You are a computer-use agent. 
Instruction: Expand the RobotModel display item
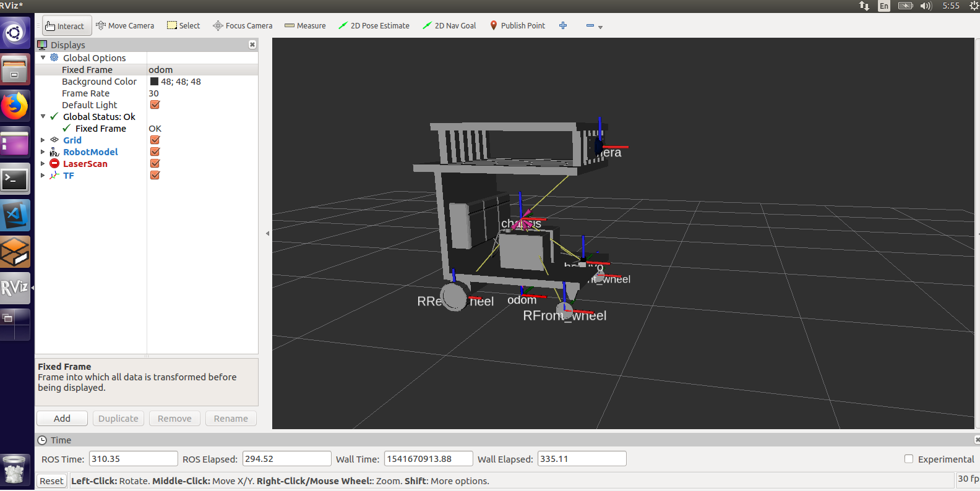(x=43, y=152)
